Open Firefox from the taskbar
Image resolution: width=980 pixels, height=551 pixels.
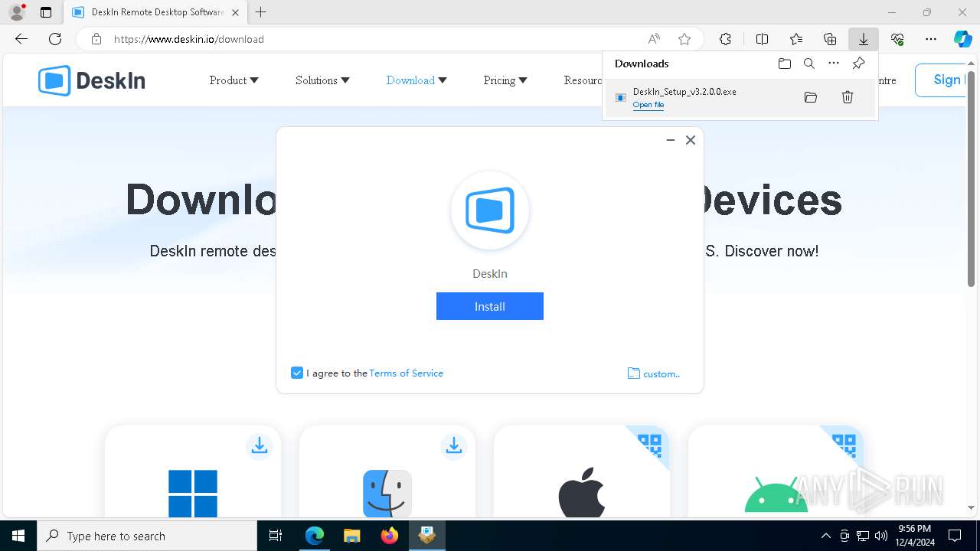pos(390,536)
